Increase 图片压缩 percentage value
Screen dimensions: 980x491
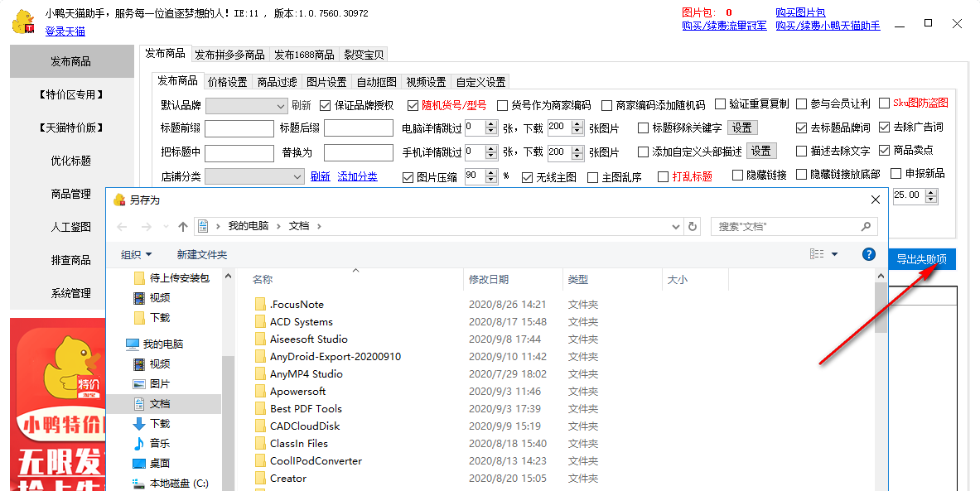(491, 174)
